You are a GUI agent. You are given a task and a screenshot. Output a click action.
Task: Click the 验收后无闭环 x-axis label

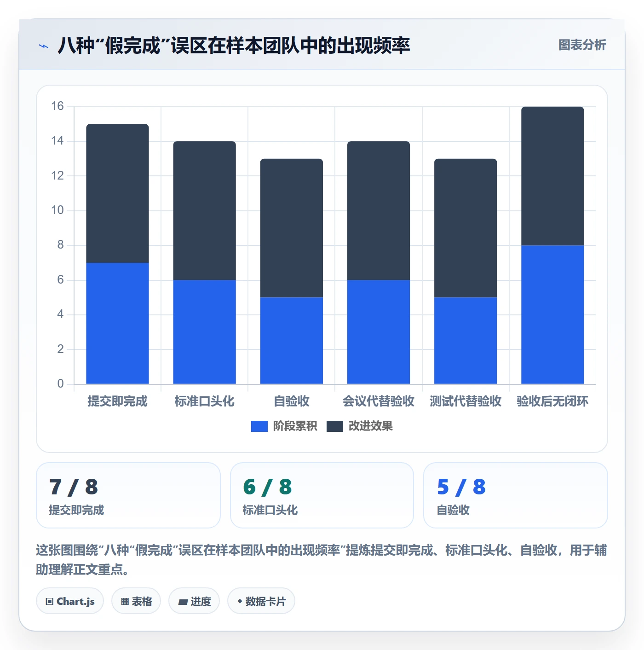[552, 401]
